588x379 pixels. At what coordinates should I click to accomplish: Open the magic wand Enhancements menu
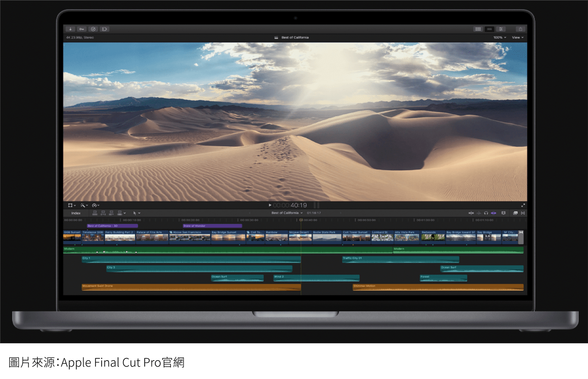84,205
